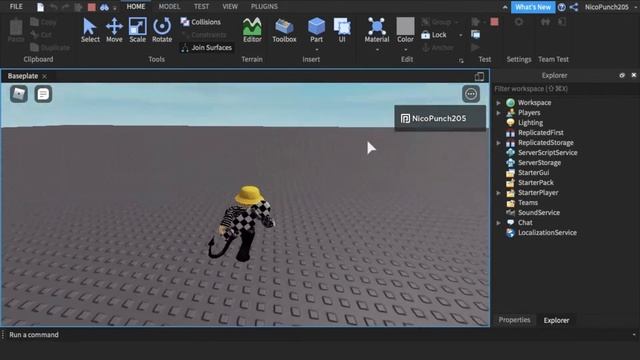Click the Lock tool
The height and width of the screenshot is (360, 640).
(434, 35)
